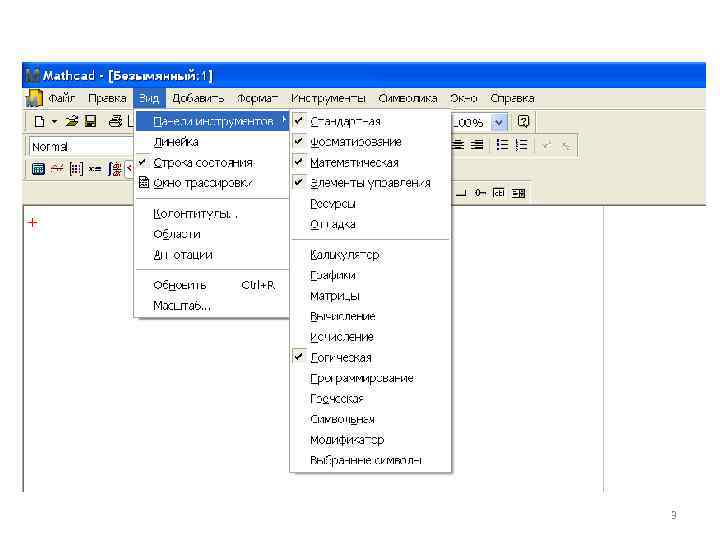
Task: Expand the Панели инструментов submenu
Action: tap(212, 121)
